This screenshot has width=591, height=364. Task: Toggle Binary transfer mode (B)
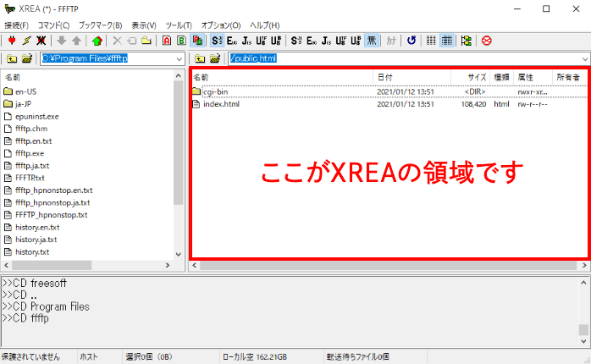181,40
